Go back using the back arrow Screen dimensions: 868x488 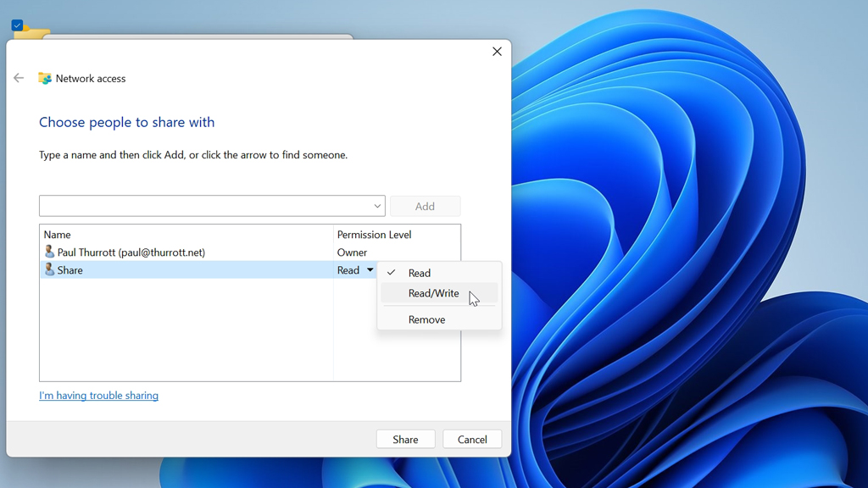click(19, 78)
